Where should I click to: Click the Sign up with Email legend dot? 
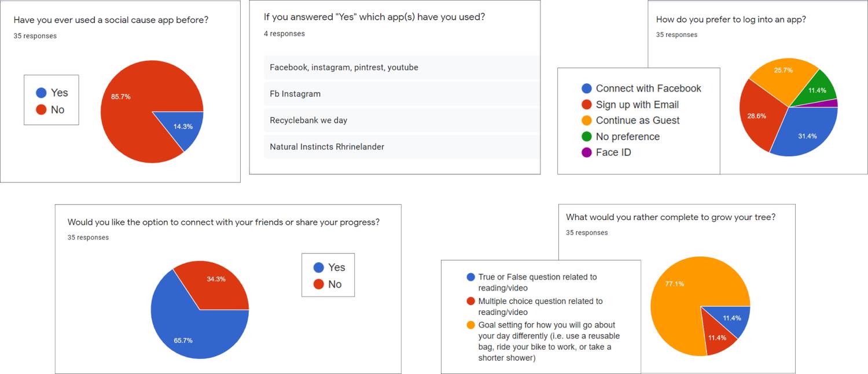tap(586, 105)
